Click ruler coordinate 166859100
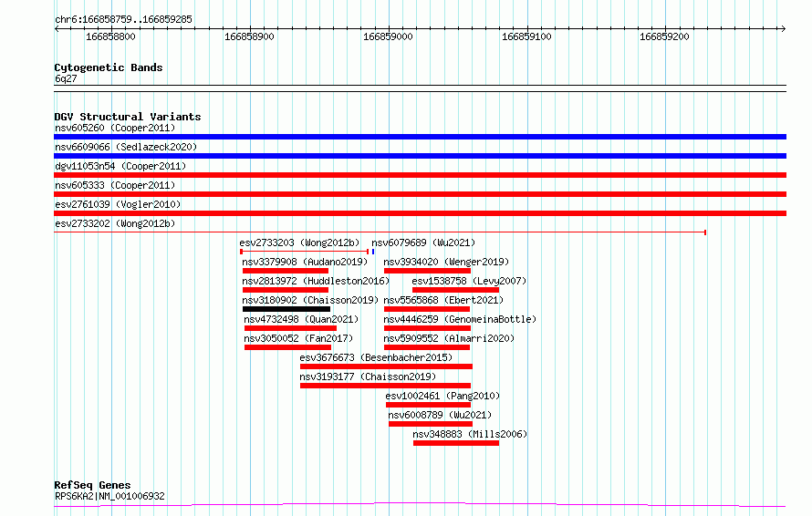812x516 pixels. coord(526,36)
